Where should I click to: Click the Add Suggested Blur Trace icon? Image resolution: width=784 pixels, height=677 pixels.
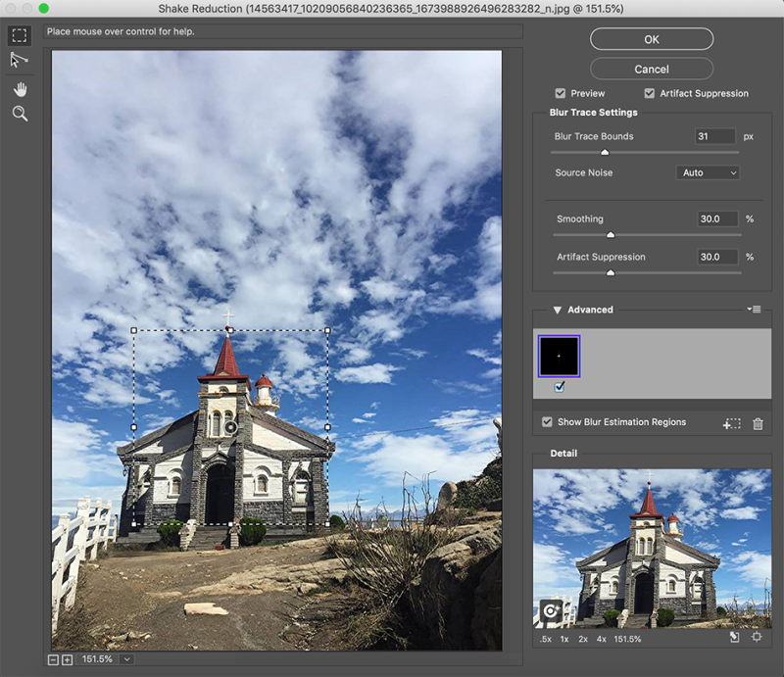coord(731,424)
